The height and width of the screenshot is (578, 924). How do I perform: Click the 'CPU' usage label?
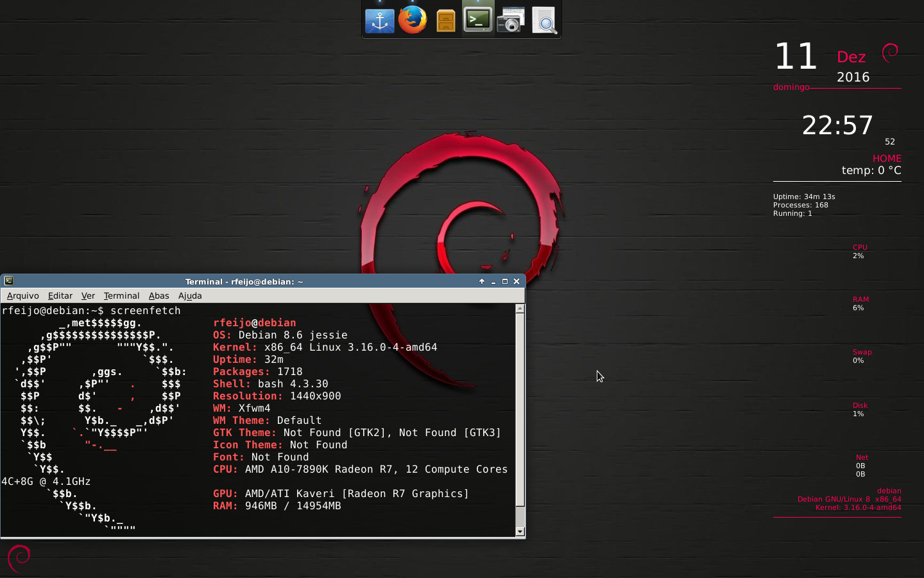(x=860, y=247)
